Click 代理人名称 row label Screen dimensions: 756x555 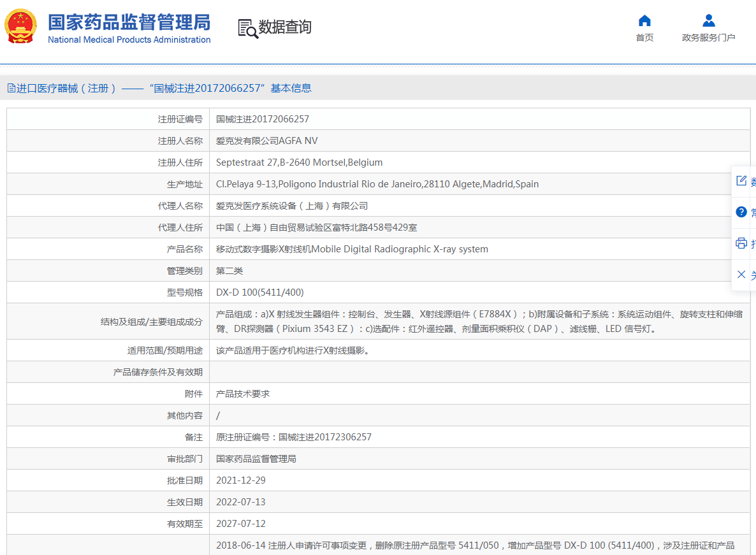pyautogui.click(x=180, y=206)
